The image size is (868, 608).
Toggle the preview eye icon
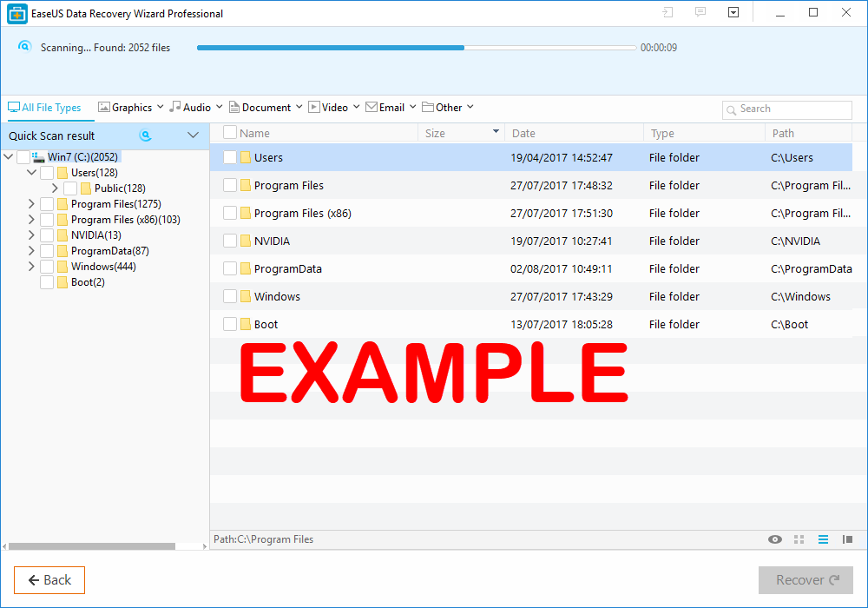click(775, 539)
